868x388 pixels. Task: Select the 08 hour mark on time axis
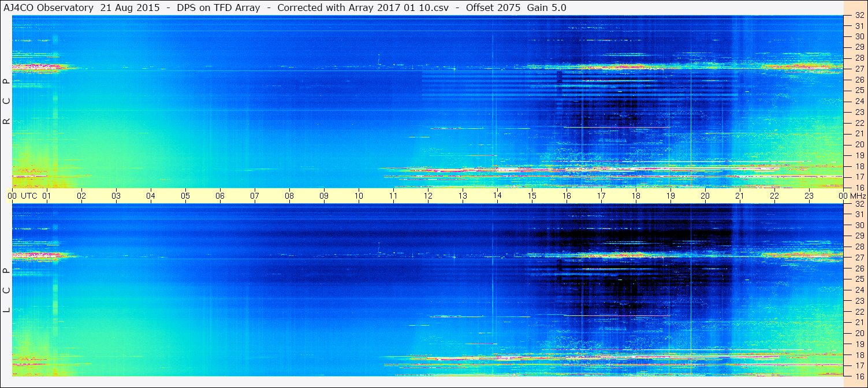289,196
